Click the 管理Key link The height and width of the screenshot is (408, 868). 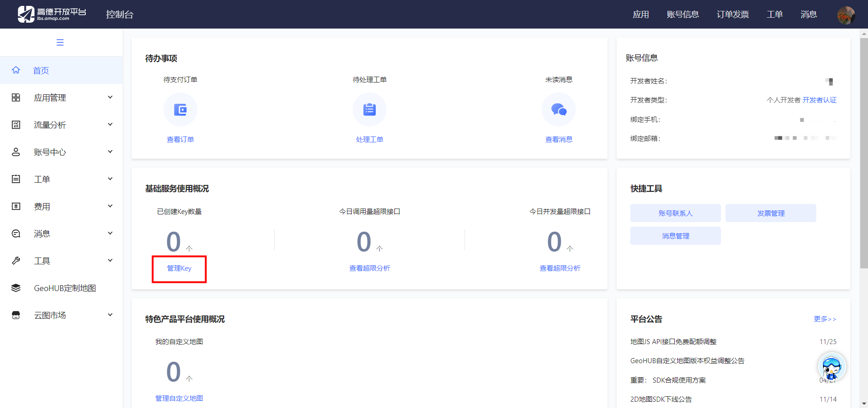[x=179, y=268]
